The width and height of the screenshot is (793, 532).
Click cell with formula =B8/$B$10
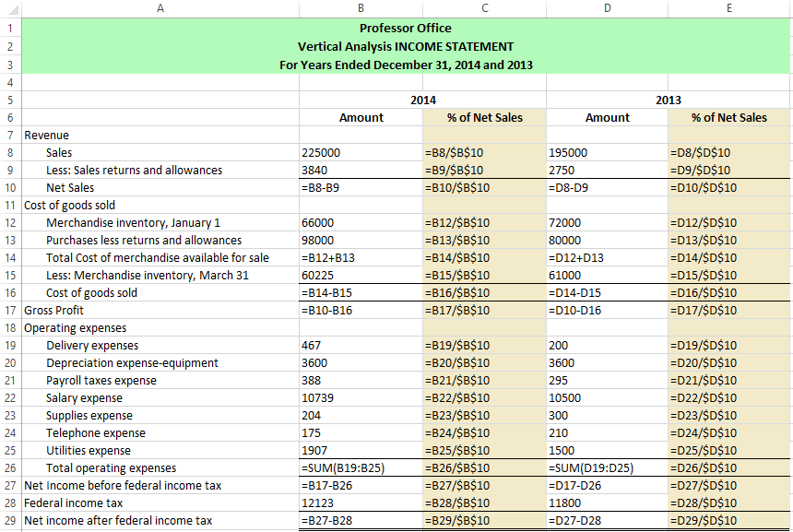484,153
